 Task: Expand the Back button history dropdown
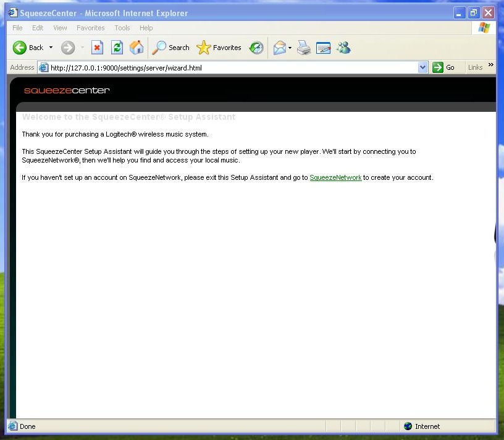tap(51, 48)
